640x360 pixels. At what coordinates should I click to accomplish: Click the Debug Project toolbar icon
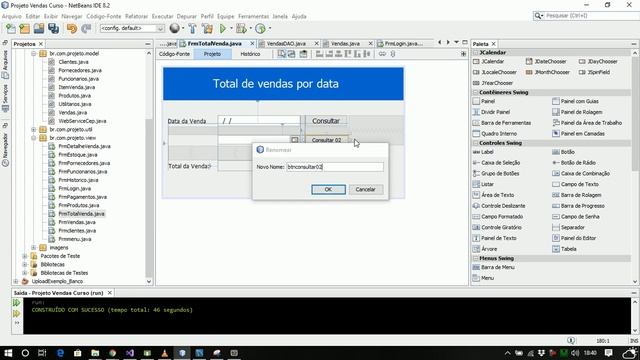pos(241,28)
